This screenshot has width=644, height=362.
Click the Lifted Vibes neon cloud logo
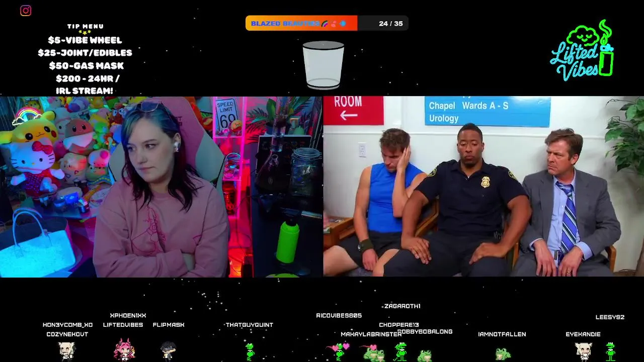pos(582,50)
